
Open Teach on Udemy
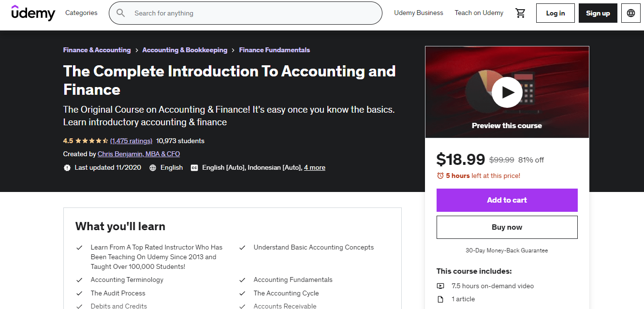[479, 13]
